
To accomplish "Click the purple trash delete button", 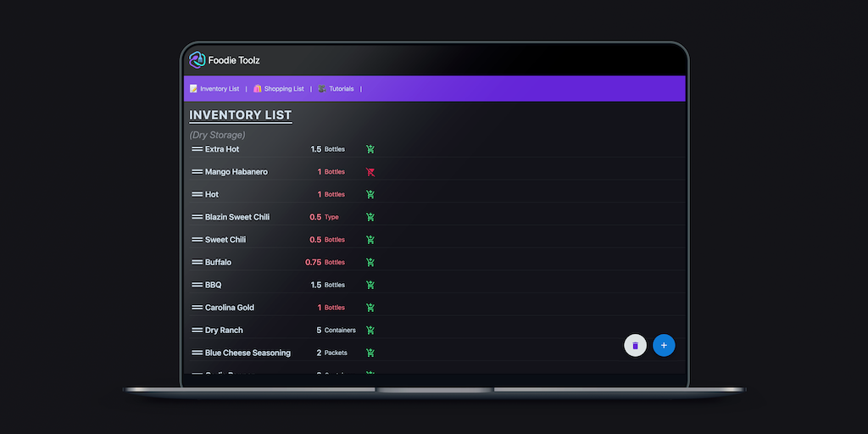I will (635, 346).
